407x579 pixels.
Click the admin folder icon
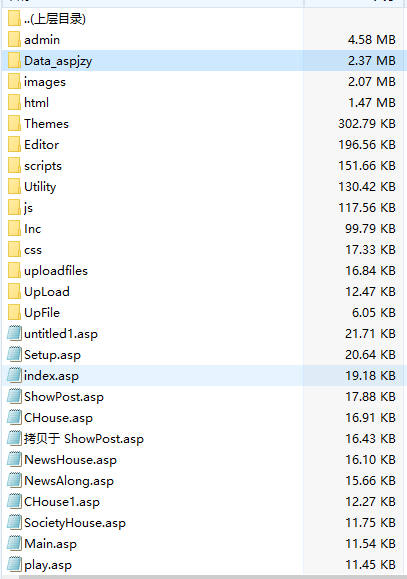(x=14, y=39)
